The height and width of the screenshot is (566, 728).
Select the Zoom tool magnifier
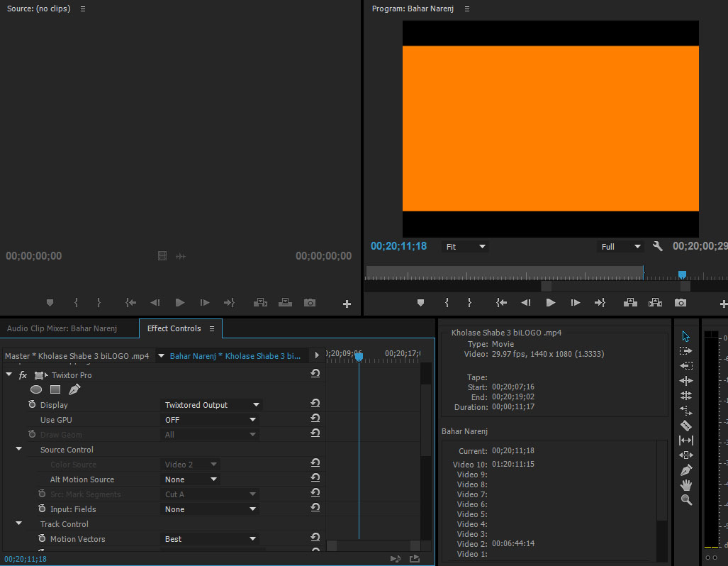coord(685,500)
